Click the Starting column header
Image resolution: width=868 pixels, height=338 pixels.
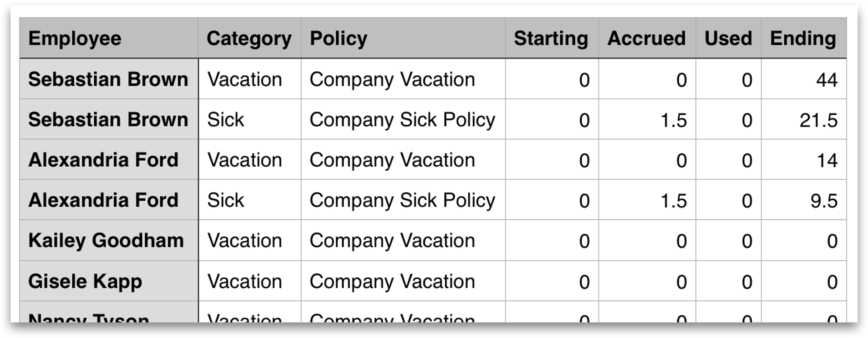pos(552,38)
